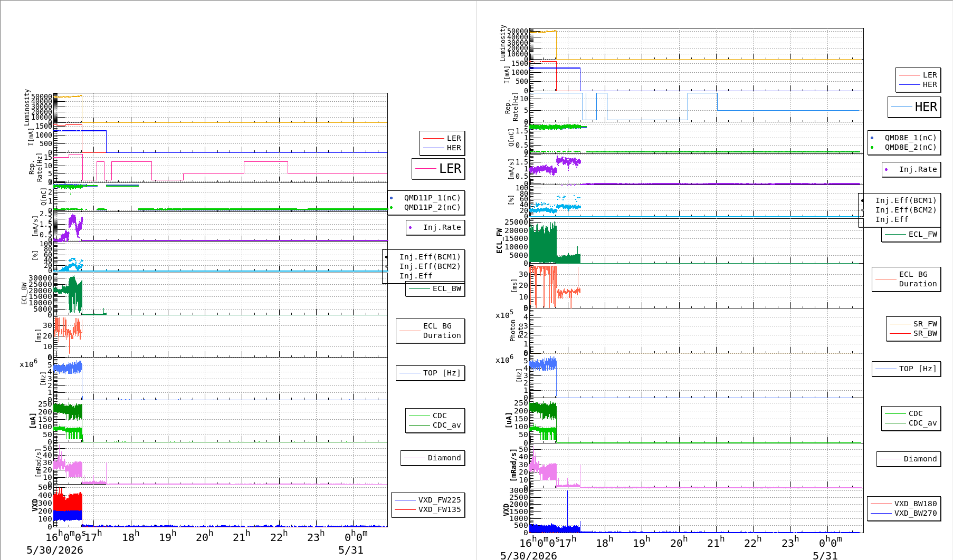
Task: Click small blue HER legend entry, HER panel
Action: [x=929, y=84]
